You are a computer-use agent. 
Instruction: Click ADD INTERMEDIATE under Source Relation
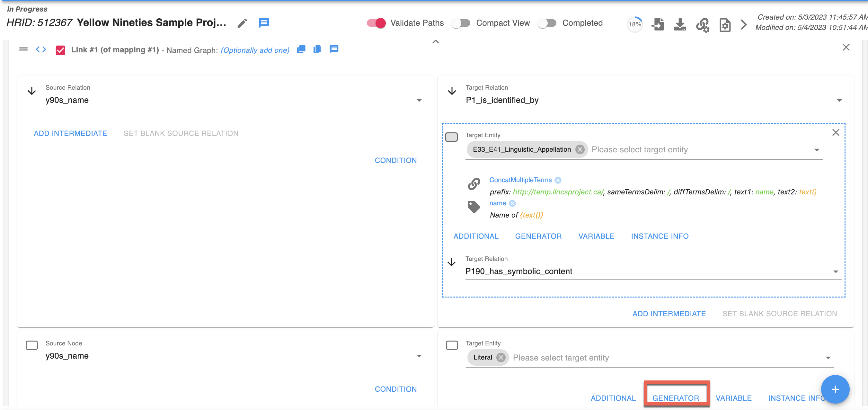(x=70, y=133)
